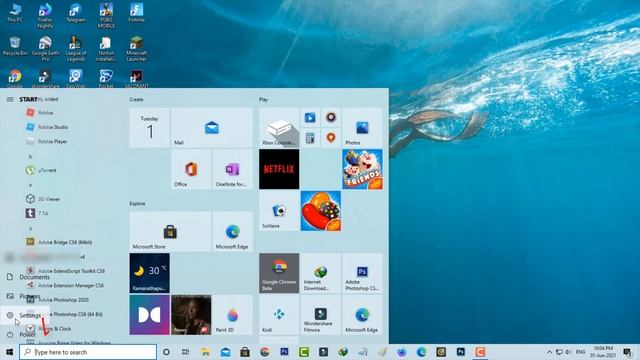Open the Weather tile showing 30°C
This screenshot has height=360, width=640.
149,273
